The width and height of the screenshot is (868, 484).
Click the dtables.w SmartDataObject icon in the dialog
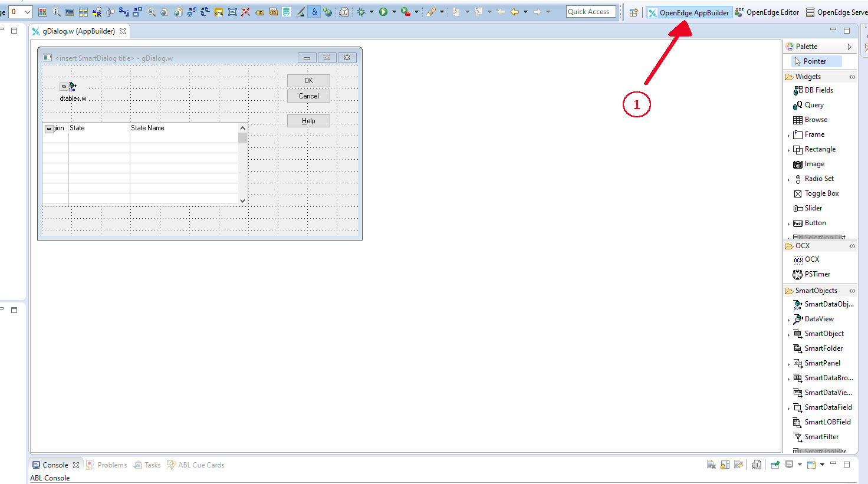tap(73, 87)
